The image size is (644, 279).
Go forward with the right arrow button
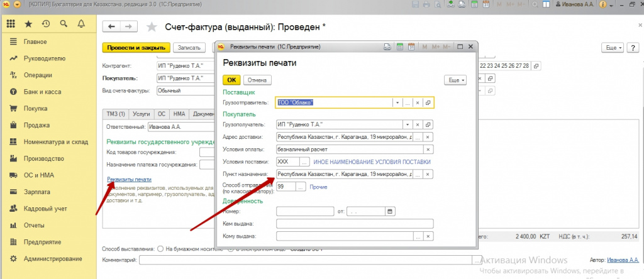click(128, 26)
